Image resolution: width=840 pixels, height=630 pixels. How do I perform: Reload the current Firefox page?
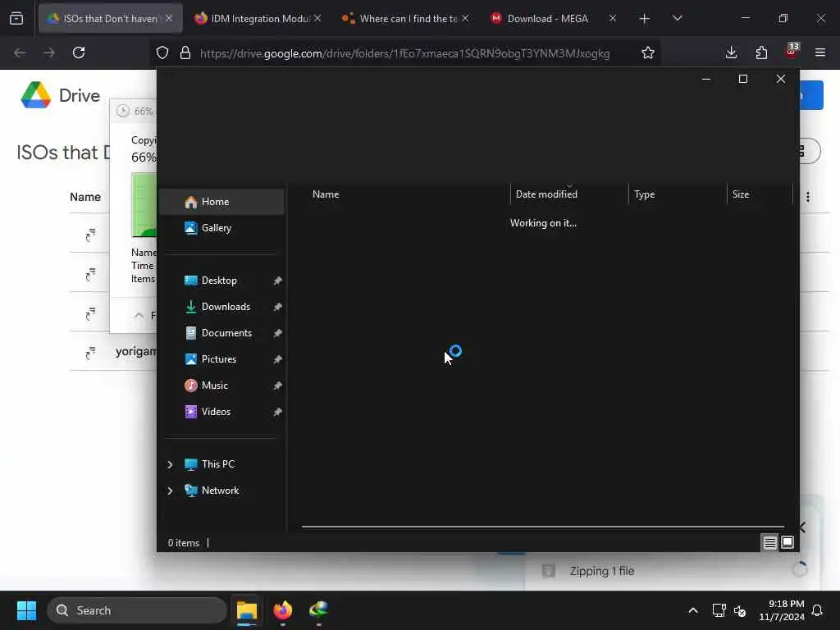pos(79,52)
